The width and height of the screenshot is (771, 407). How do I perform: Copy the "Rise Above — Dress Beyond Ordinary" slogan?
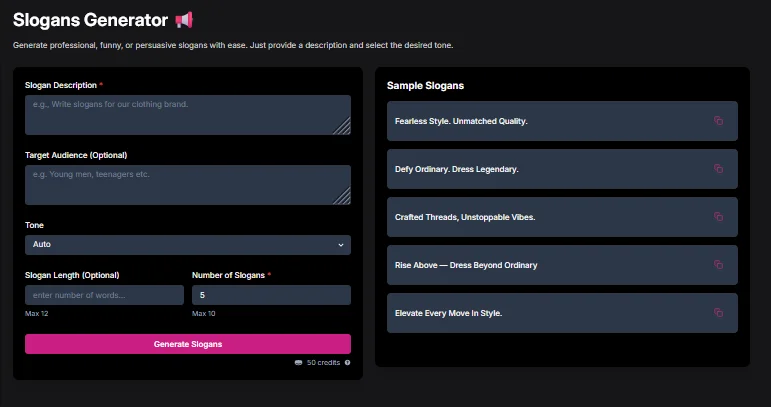pos(718,265)
